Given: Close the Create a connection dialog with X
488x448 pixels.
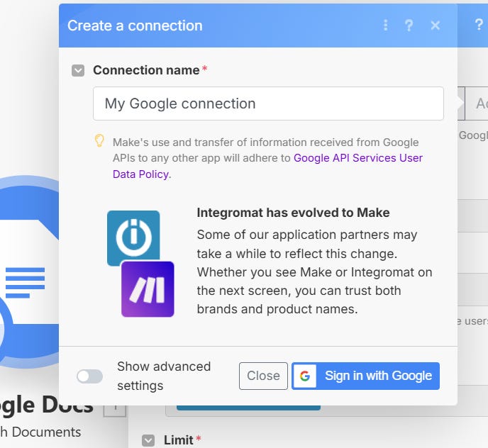Looking at the screenshot, I should point(435,26).
